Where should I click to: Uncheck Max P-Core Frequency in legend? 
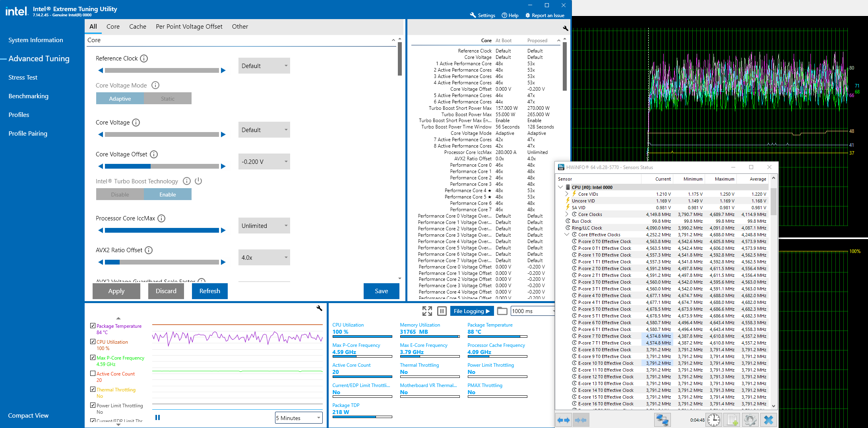click(93, 358)
